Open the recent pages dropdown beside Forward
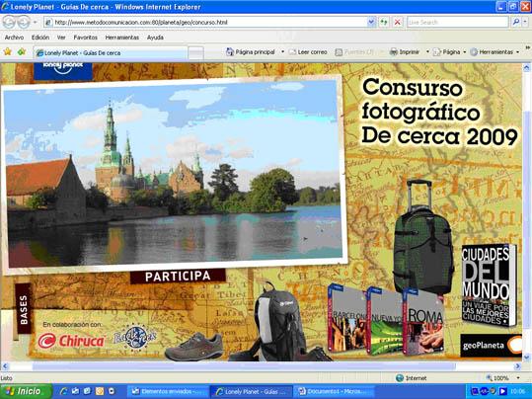 click(35, 23)
